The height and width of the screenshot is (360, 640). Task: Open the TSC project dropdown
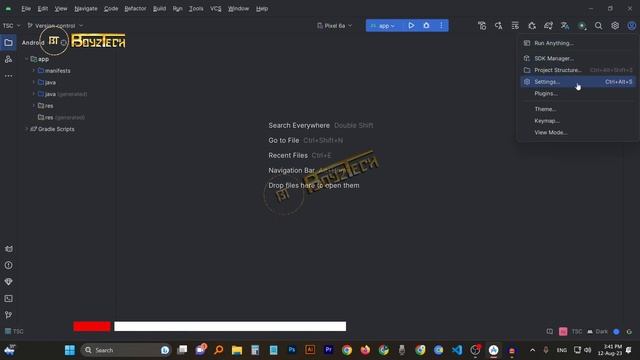[11, 26]
